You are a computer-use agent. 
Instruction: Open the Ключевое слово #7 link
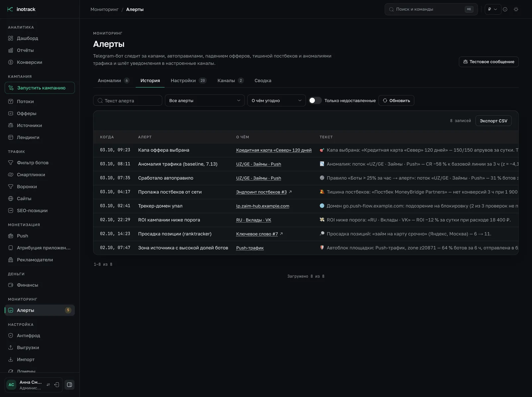(x=257, y=234)
